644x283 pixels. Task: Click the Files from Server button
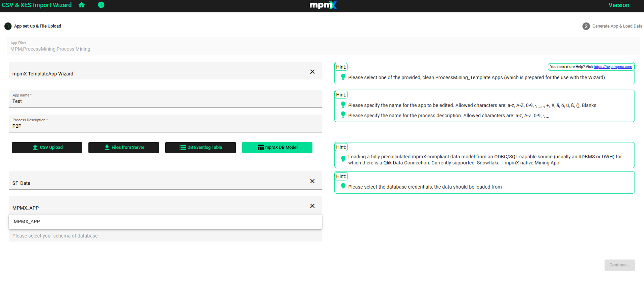[x=124, y=148]
